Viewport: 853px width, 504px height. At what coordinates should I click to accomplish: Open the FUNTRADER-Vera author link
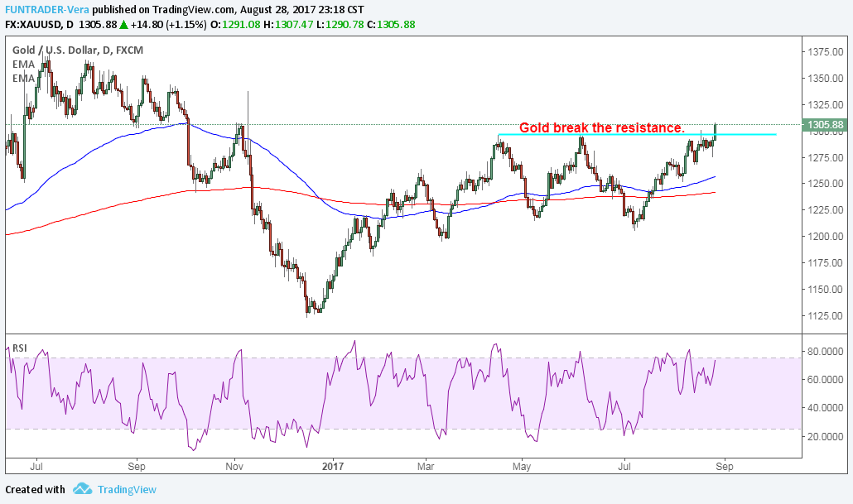pos(47,10)
